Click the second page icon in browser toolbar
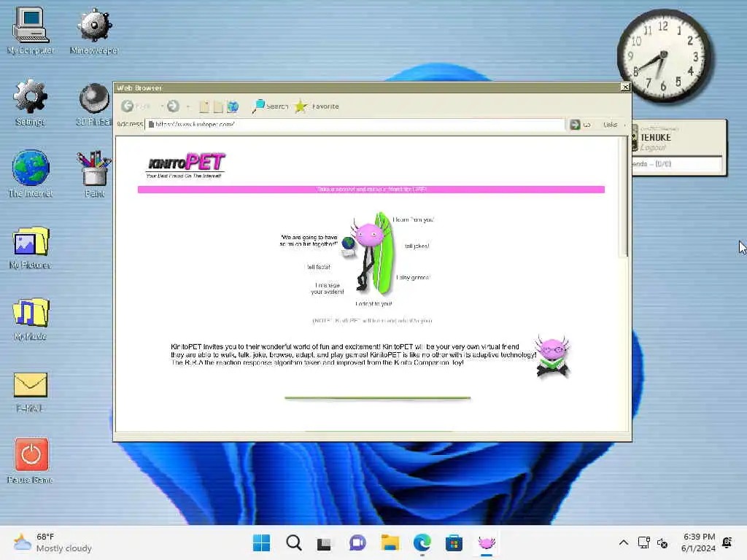This screenshot has width=747, height=560. click(217, 106)
